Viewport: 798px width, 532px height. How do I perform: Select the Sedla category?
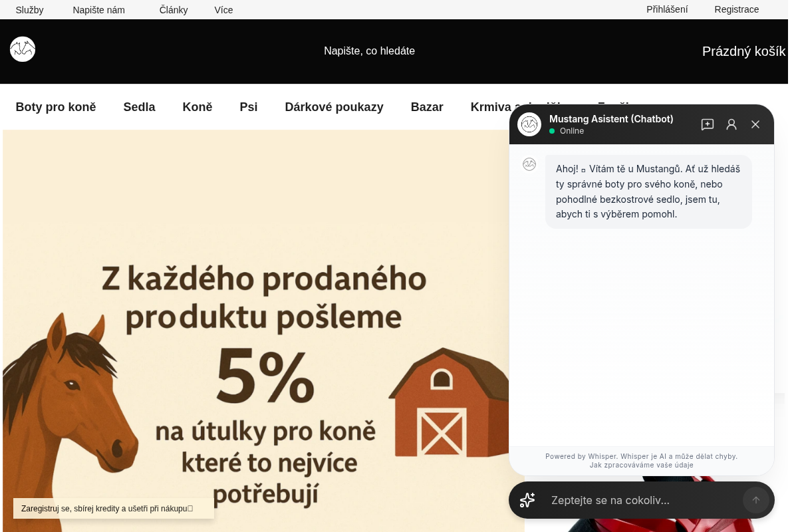coord(140,107)
